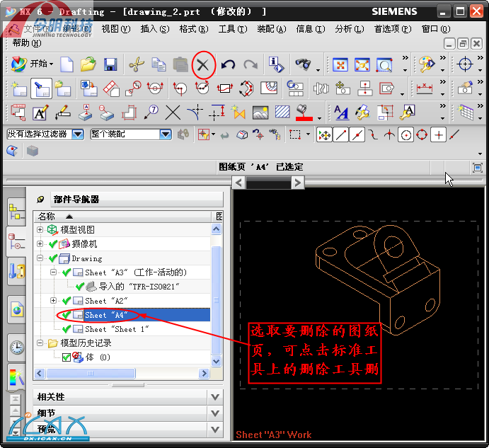Click the Delete tool circled in the toolbar

pyautogui.click(x=203, y=65)
